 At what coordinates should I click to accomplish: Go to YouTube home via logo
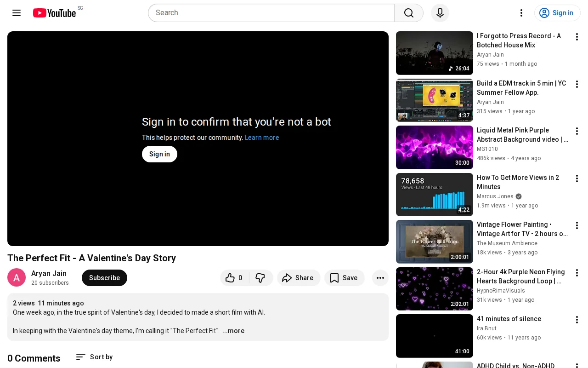tap(55, 13)
